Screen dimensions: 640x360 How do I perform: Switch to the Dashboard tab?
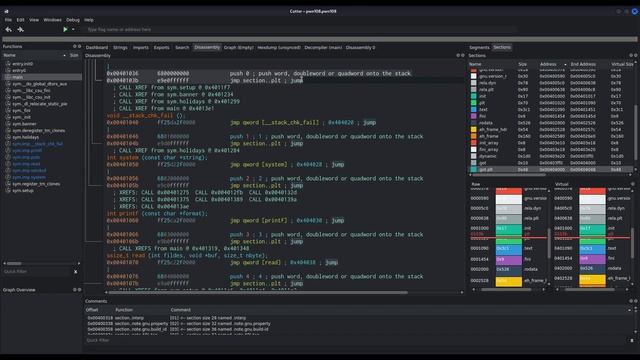pos(97,47)
